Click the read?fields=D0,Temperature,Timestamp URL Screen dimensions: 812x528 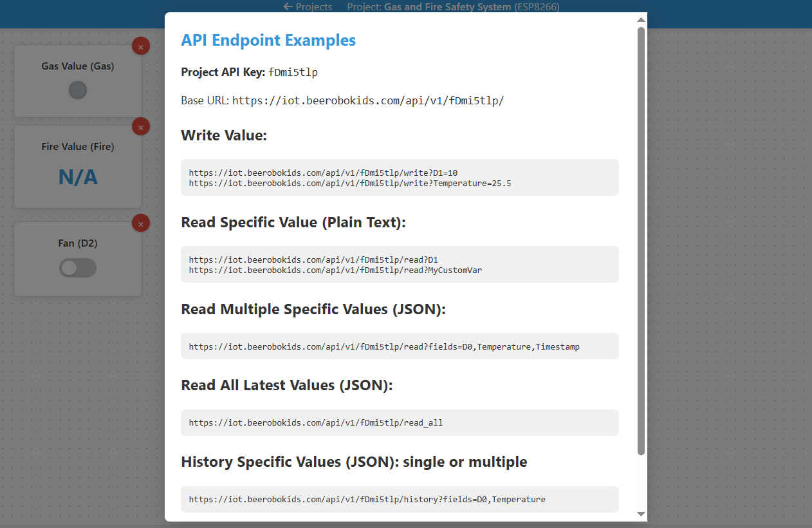[x=384, y=346]
